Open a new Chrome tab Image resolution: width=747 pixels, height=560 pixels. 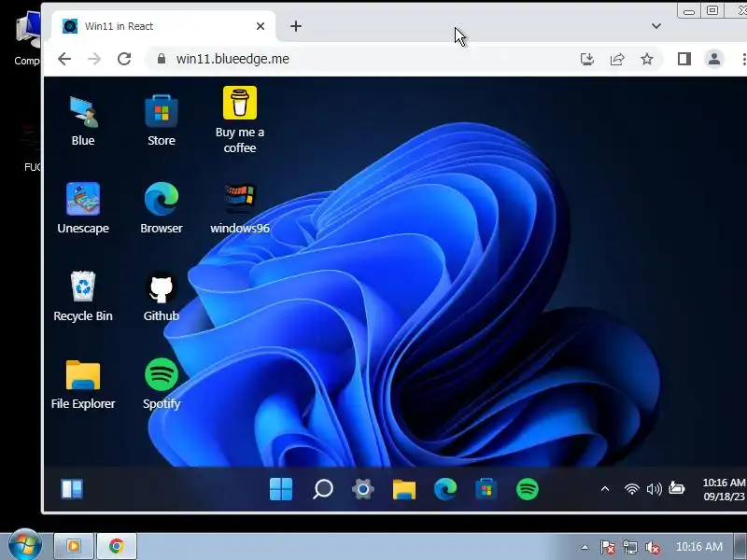pos(296,26)
